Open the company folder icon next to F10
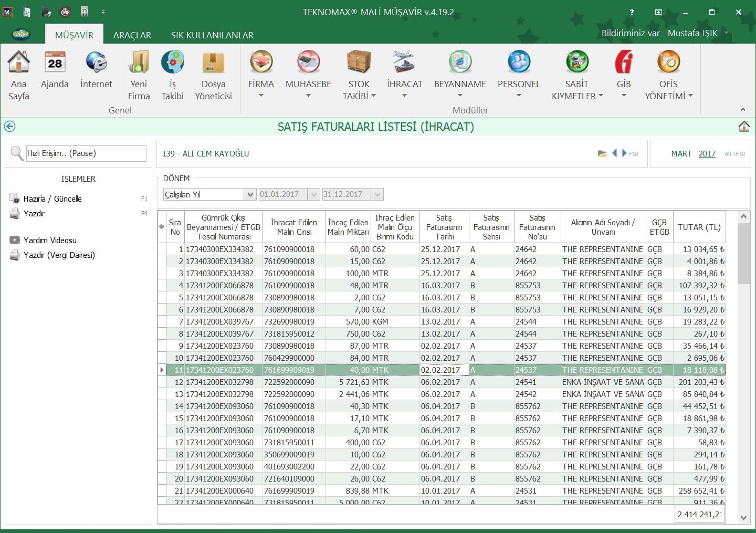 pos(602,154)
